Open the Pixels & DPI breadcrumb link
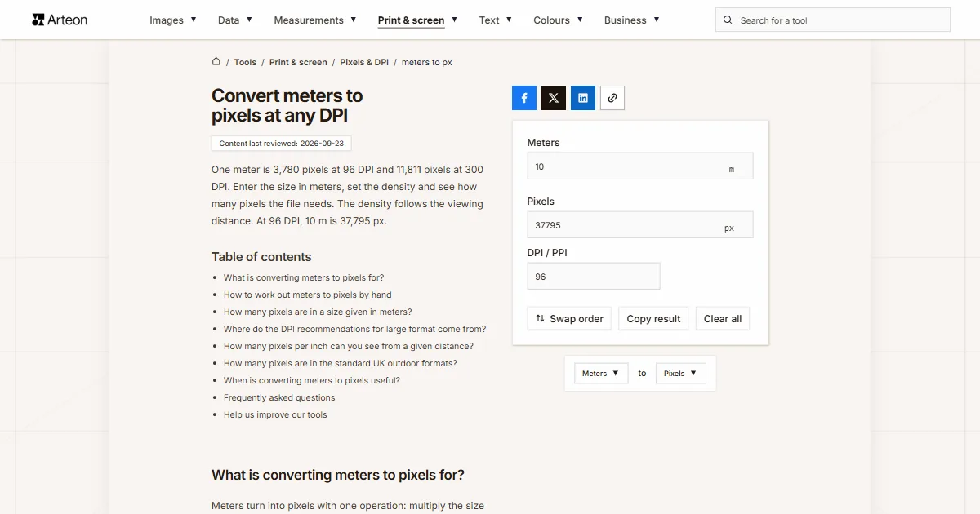This screenshot has width=980, height=514. pos(364,62)
